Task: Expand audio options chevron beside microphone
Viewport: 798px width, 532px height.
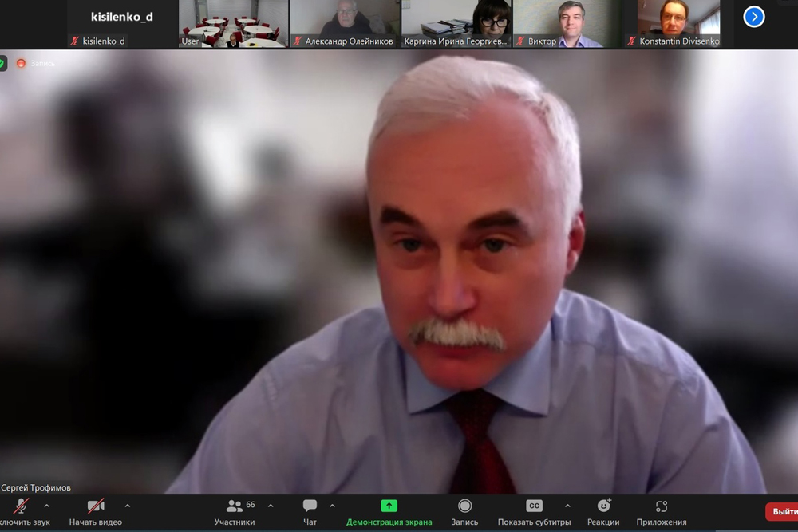Action: click(47, 506)
